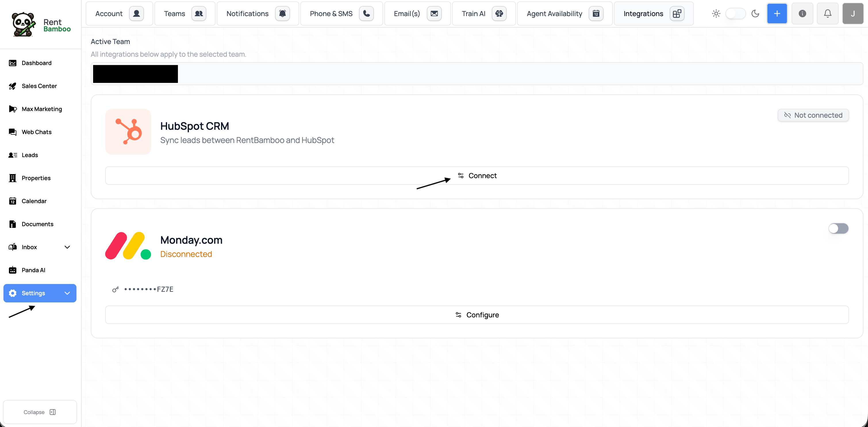Click the sun light-mode icon

[716, 14]
